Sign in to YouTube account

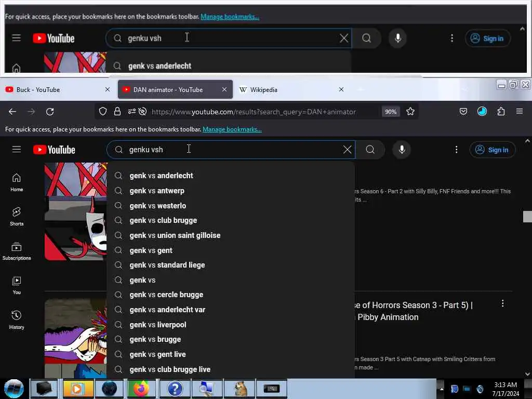pos(493,150)
